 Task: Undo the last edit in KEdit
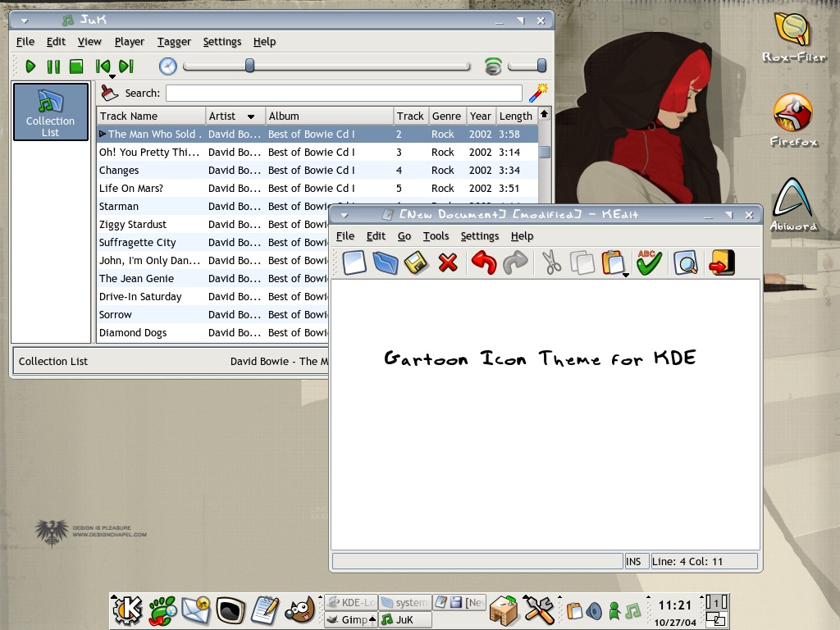(x=484, y=263)
